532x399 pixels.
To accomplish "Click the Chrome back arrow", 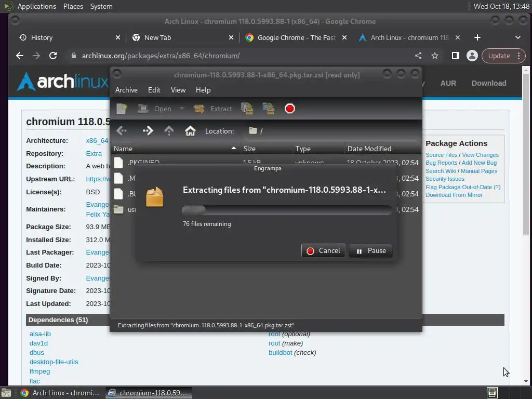I will click(x=20, y=56).
